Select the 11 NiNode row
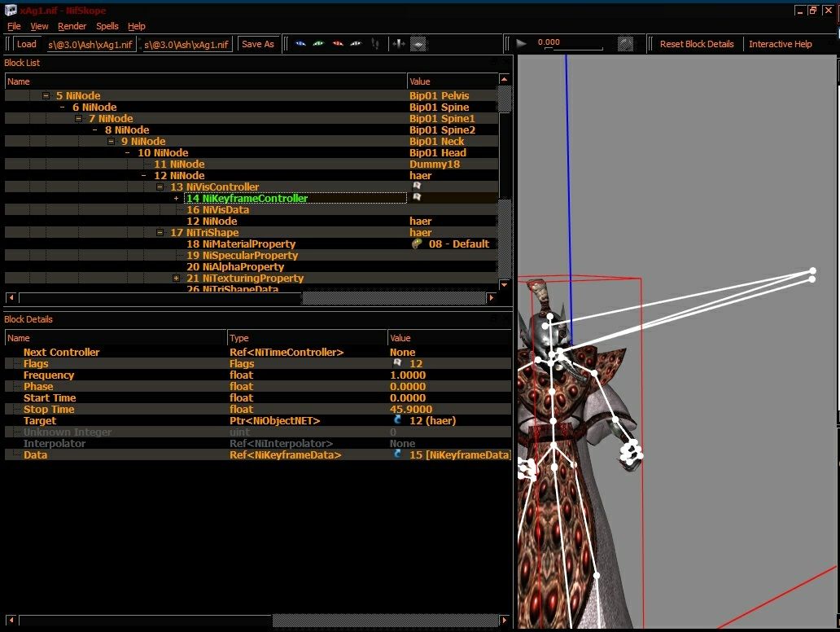The image size is (840, 632). click(252, 164)
